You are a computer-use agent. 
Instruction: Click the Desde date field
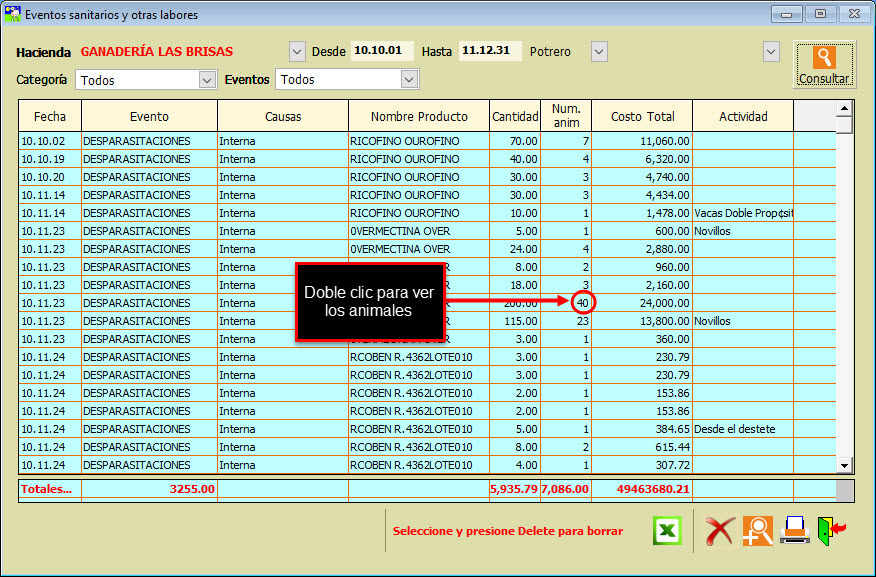pos(382,51)
